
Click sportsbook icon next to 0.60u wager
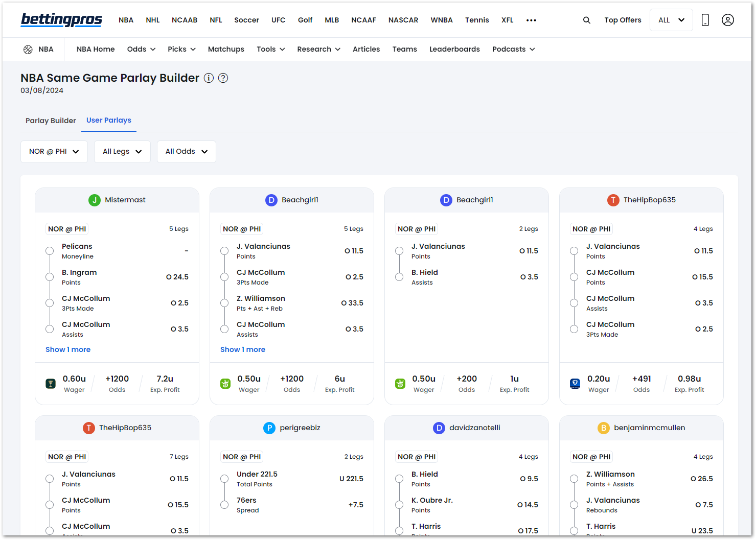pyautogui.click(x=51, y=384)
